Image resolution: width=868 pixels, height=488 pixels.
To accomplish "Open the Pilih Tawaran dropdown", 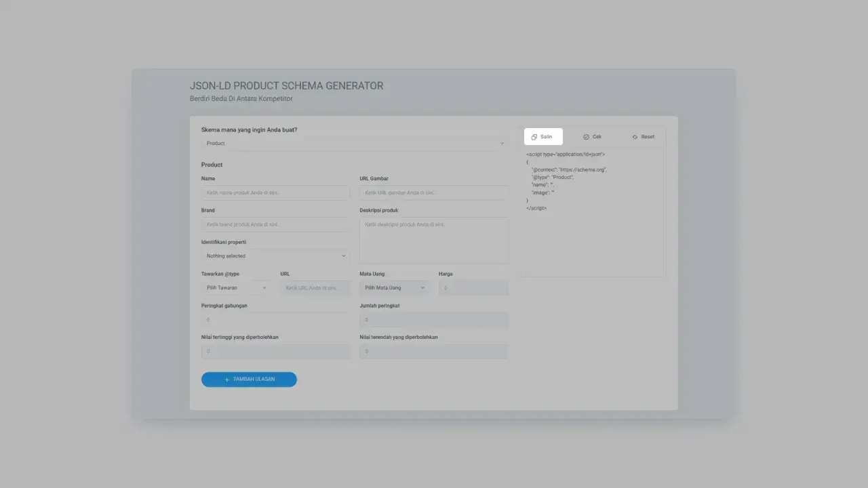I will tap(235, 288).
